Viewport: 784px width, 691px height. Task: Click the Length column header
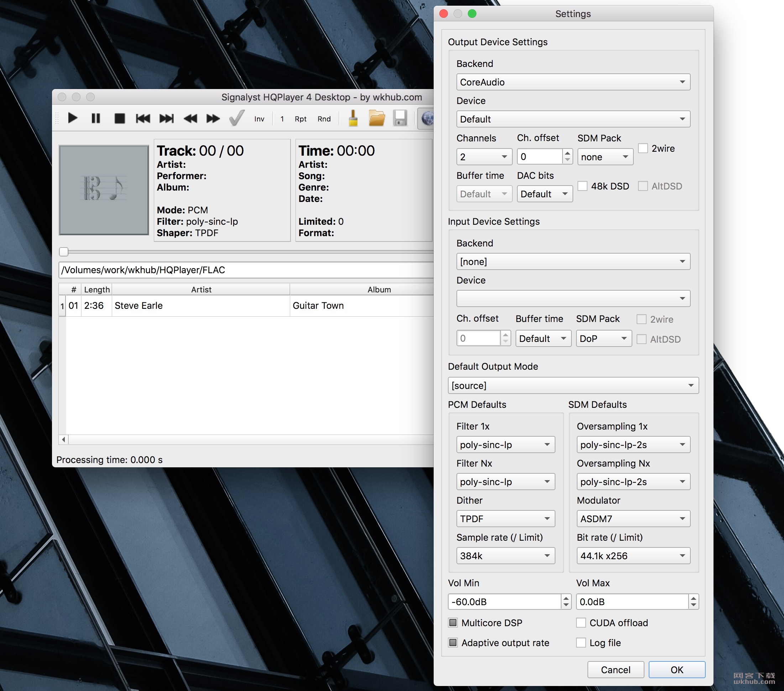[x=96, y=290]
